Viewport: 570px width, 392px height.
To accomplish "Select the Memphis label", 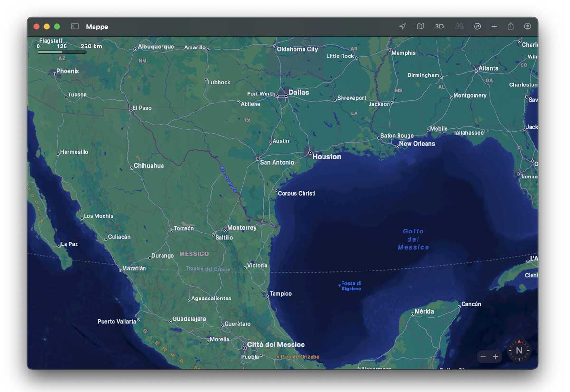I will click(403, 53).
